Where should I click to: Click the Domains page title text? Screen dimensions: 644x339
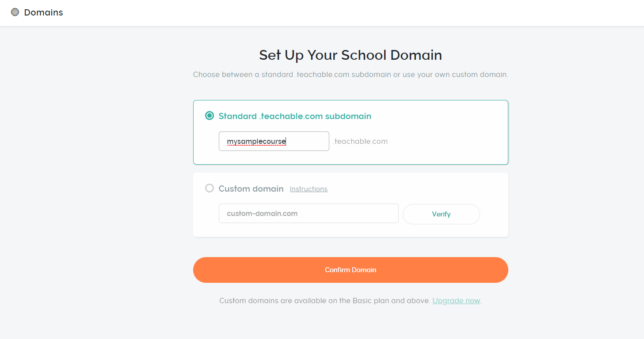click(x=43, y=12)
